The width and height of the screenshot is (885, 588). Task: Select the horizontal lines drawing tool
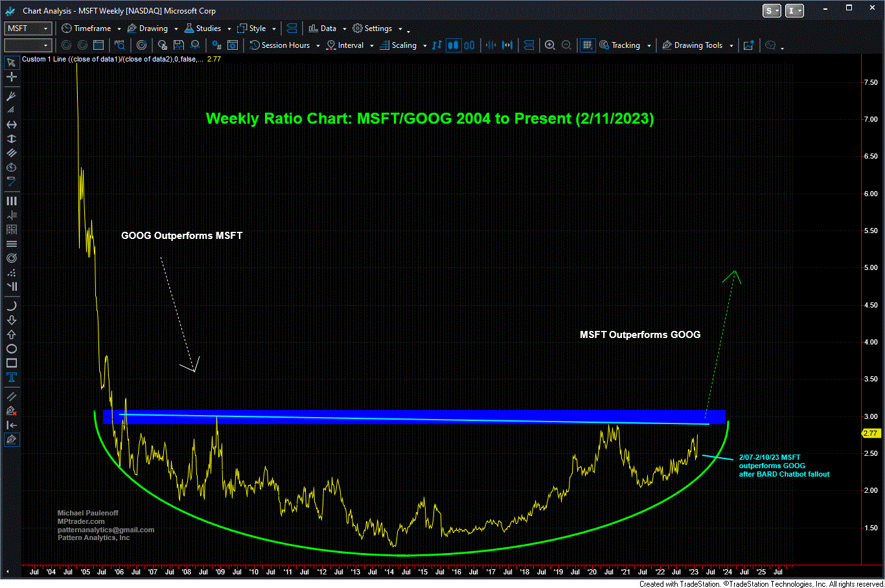click(x=11, y=243)
